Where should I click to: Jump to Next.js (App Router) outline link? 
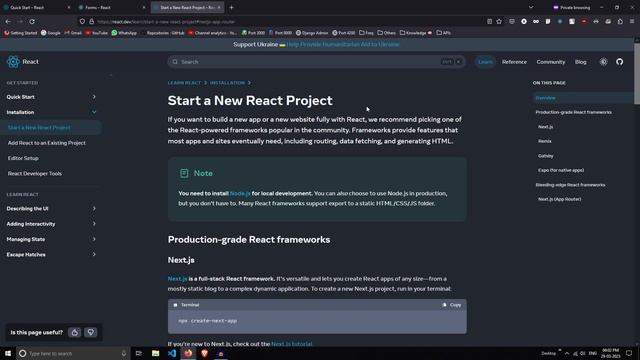[559, 199]
